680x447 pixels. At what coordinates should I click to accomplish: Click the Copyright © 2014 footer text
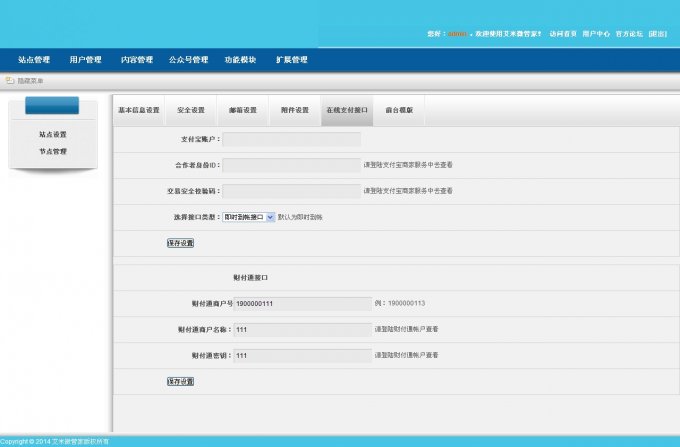(55, 442)
